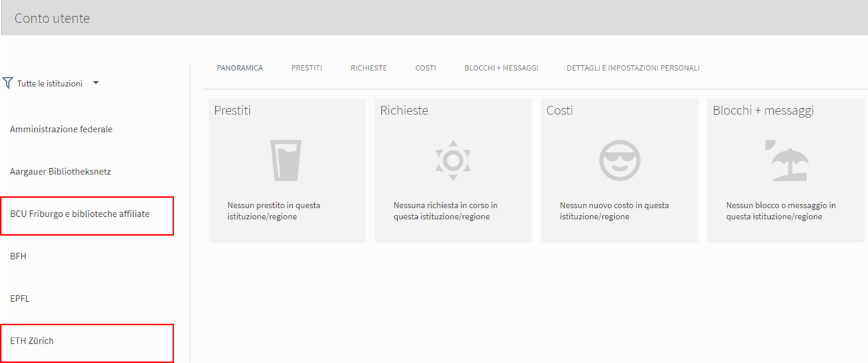Select BCU Friburgo e biblioteche affiliate

point(80,214)
